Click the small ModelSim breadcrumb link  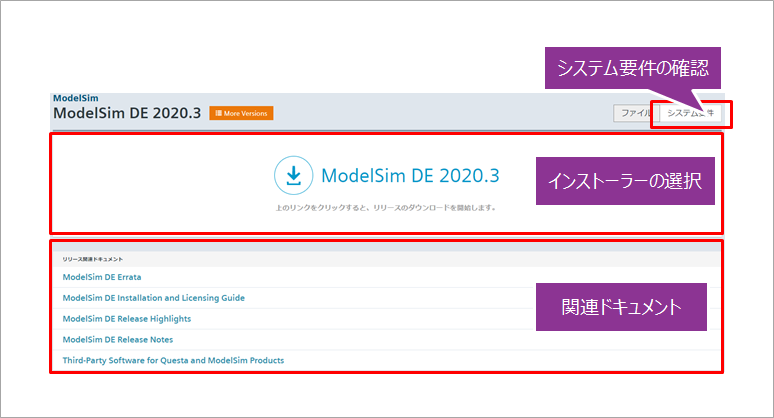pos(68,98)
